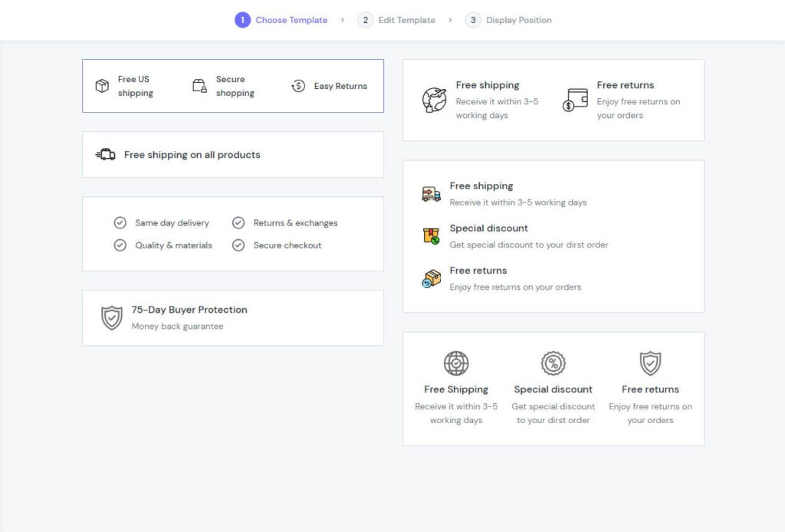Click the step number 3 circle
Viewport: 785px width, 532px height.
(x=473, y=20)
